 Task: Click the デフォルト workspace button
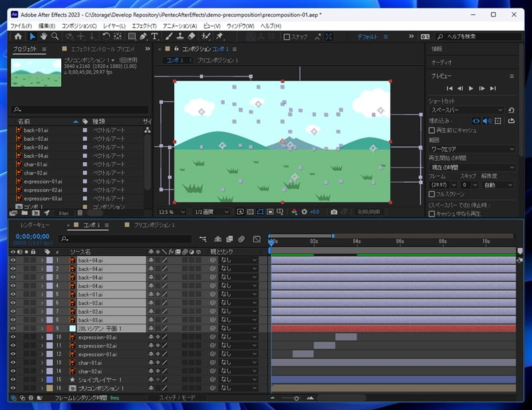coord(368,37)
